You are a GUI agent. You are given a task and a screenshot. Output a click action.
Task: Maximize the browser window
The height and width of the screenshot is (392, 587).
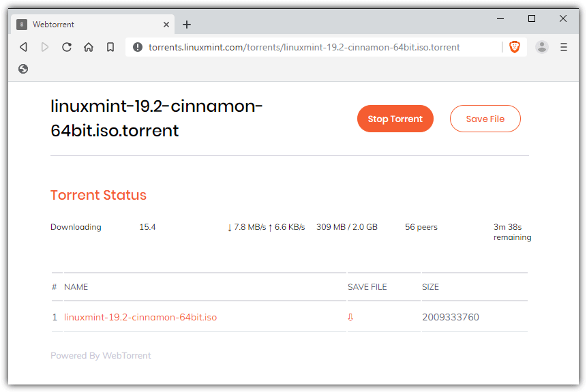532,18
